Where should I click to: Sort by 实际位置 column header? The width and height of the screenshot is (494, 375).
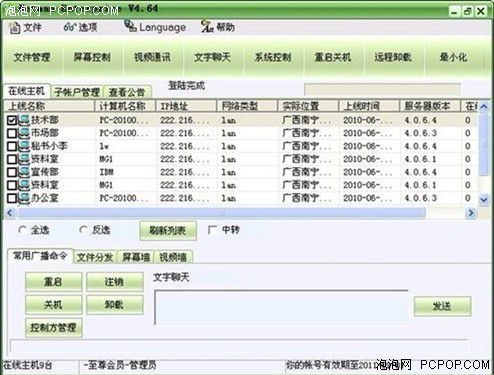[308, 106]
